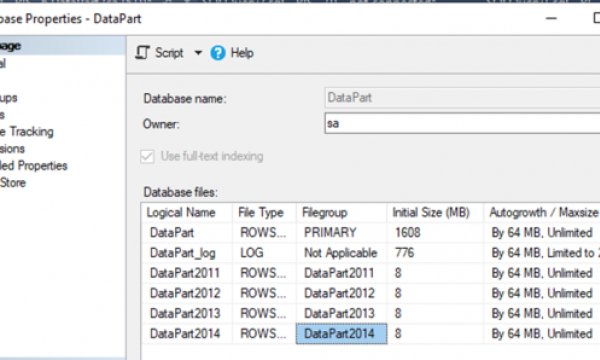
Task: Select the Permissions page in sidebar
Action: pos(12,148)
